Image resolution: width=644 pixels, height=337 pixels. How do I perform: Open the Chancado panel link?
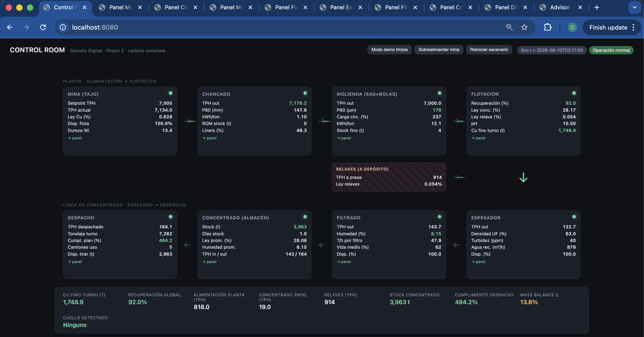click(209, 138)
